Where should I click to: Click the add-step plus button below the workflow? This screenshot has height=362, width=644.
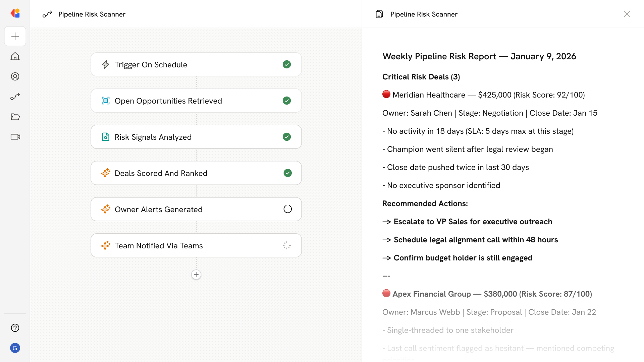pos(196,275)
